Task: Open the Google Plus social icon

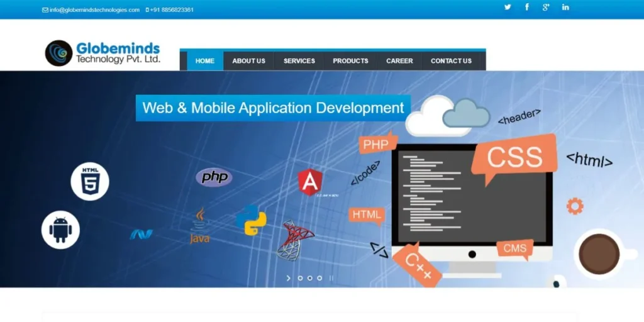Action: (546, 7)
